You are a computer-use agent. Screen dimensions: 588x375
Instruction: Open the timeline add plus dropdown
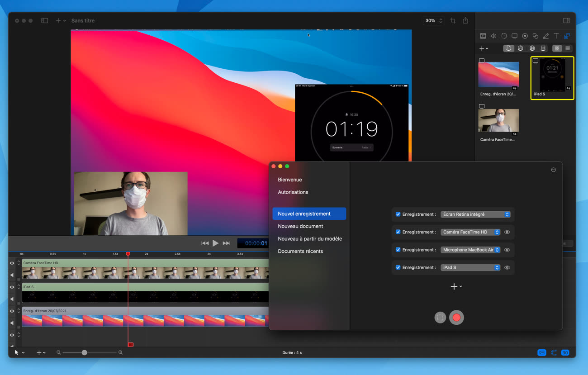click(41, 352)
